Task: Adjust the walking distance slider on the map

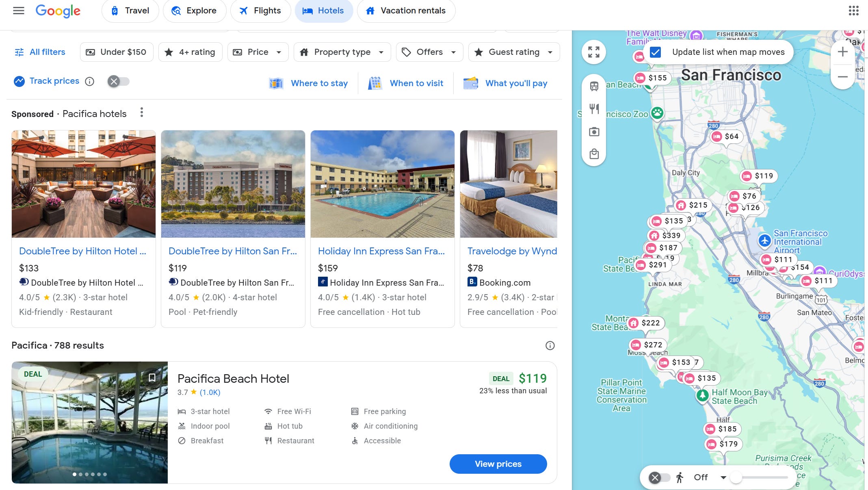Action: [736, 477]
